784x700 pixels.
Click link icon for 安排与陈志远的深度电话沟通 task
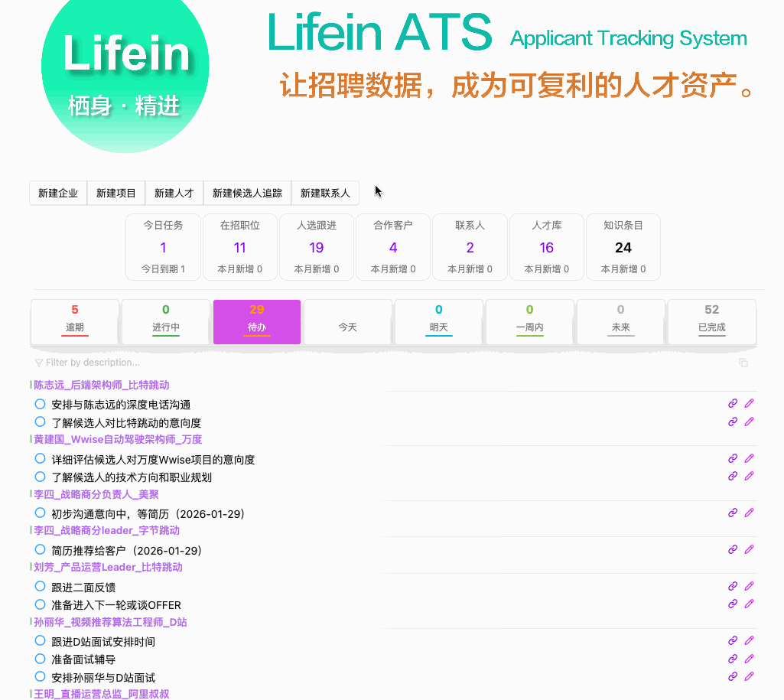click(732, 403)
